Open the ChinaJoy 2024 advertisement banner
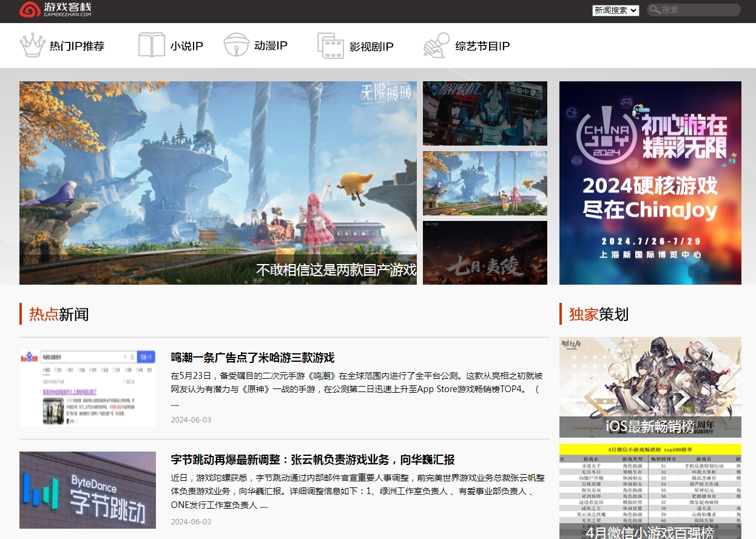This screenshot has width=756, height=539. pos(650,183)
